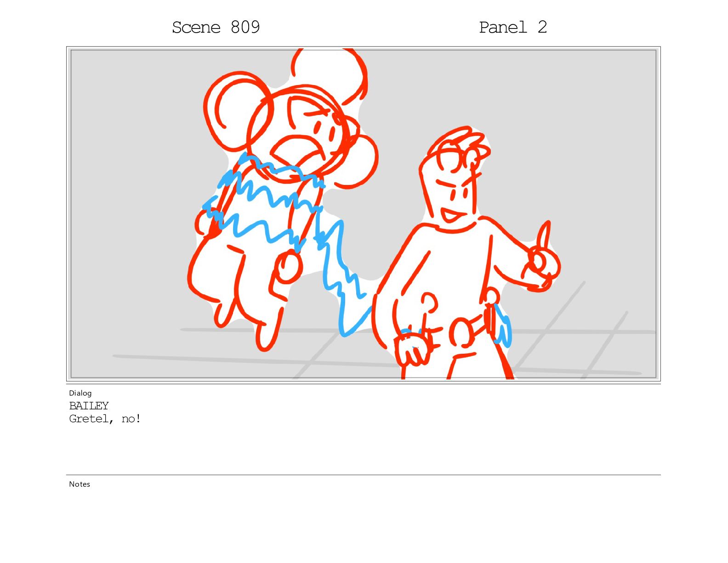
Task: Select the 'Notes' section label
Action: point(80,484)
